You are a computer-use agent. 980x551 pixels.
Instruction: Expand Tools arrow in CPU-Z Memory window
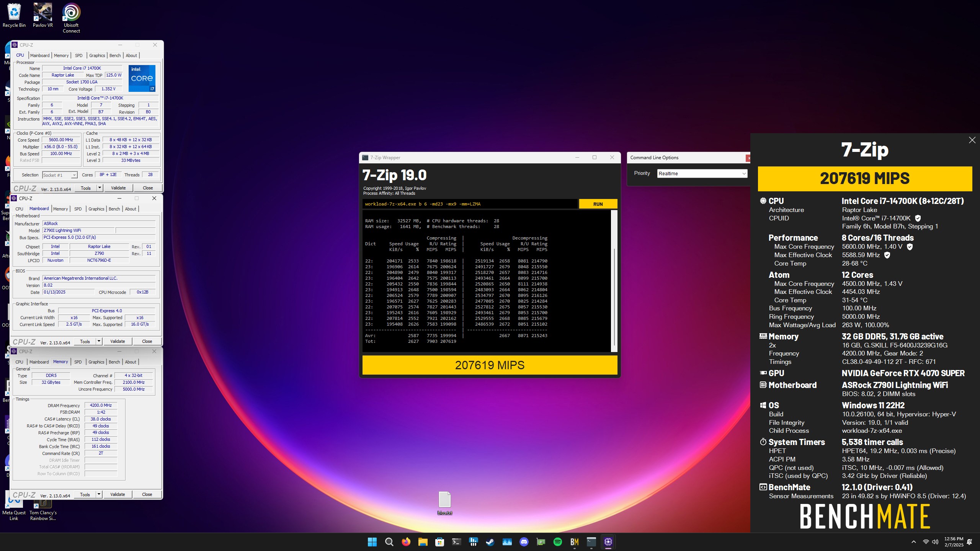99,494
